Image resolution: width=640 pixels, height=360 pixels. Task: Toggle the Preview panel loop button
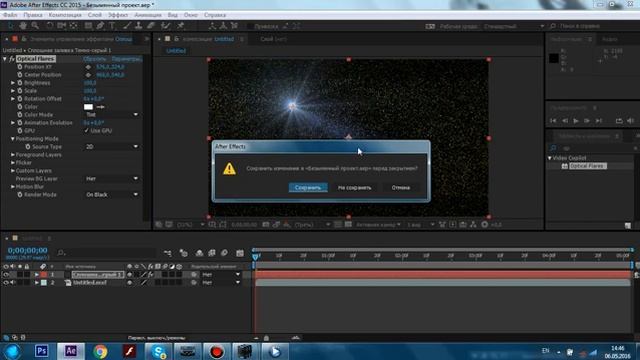pos(619,121)
